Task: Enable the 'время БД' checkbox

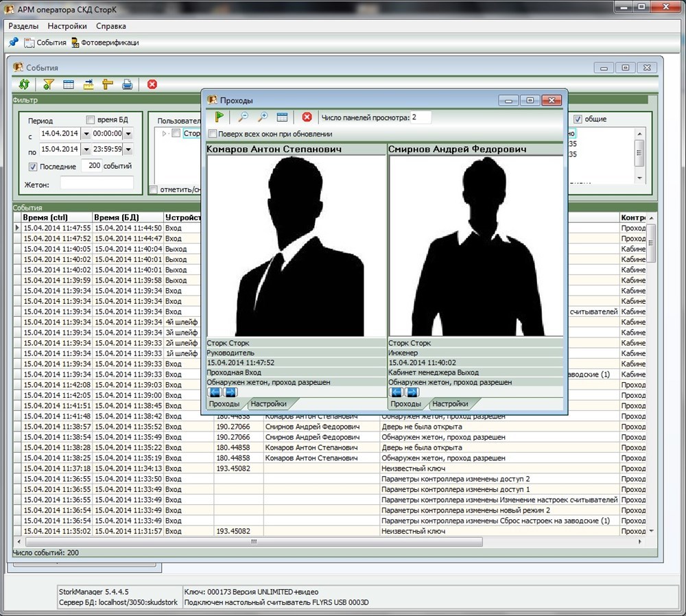Action: tap(91, 119)
